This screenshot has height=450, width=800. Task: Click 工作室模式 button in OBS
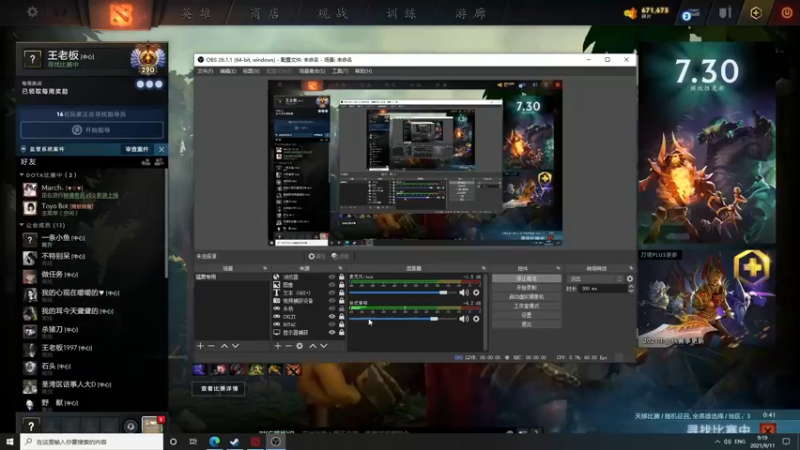click(527, 306)
